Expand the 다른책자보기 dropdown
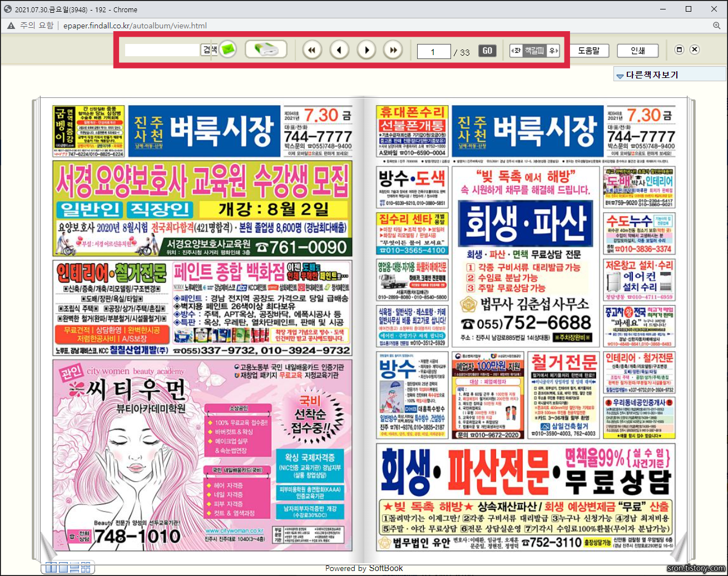This screenshot has height=576, width=728. 670,75
